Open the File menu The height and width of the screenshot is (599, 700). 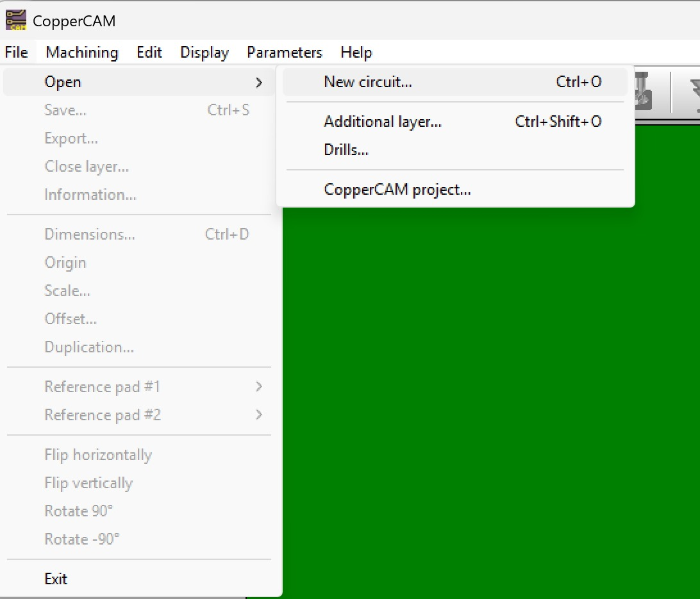[17, 53]
